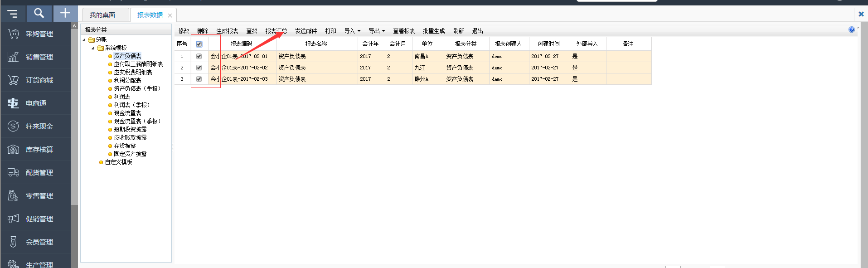
Task: Select 利润表 in the report tree
Action: (122, 97)
